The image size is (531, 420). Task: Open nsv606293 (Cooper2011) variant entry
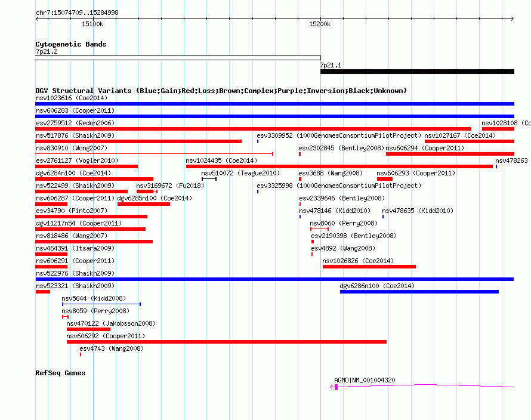pyautogui.click(x=416, y=174)
